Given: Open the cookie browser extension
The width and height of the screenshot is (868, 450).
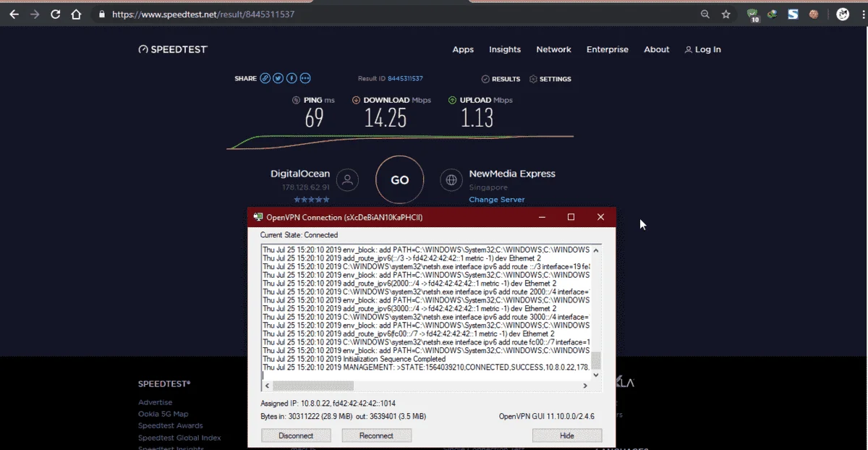Looking at the screenshot, I should pos(814,14).
